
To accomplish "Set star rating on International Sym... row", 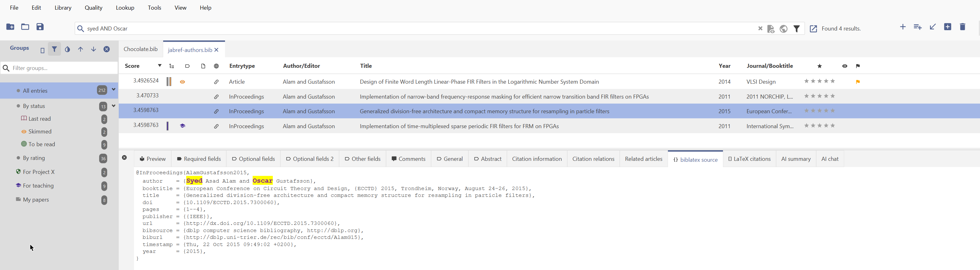I will (819, 126).
